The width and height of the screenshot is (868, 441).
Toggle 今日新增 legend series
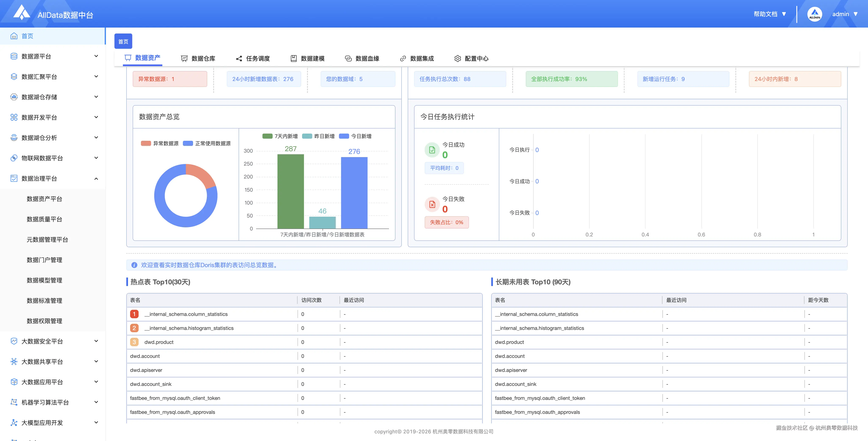pyautogui.click(x=355, y=136)
